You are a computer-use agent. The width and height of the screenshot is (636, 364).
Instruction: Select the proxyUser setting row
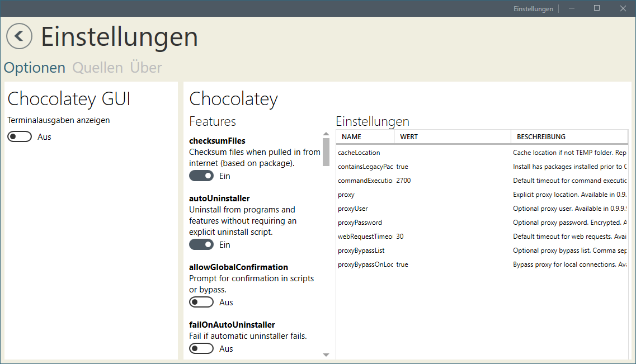pos(482,209)
